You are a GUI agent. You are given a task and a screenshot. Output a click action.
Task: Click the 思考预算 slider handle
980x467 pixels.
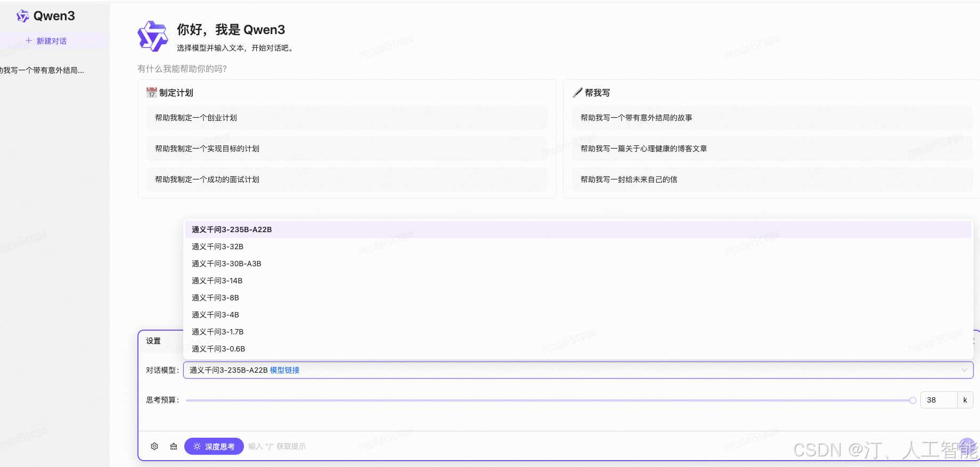tap(912, 400)
